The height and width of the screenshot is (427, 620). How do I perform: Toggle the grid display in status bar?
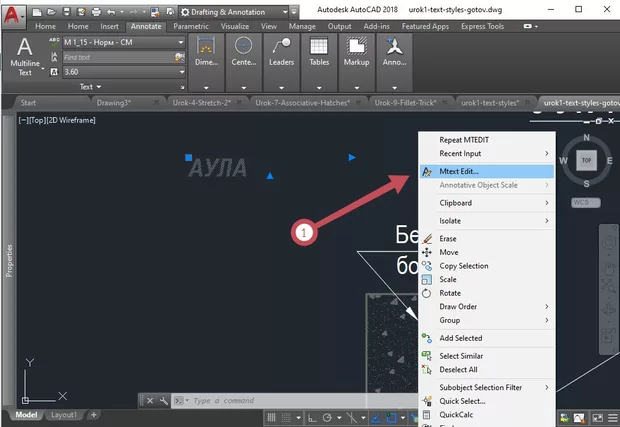[272, 415]
